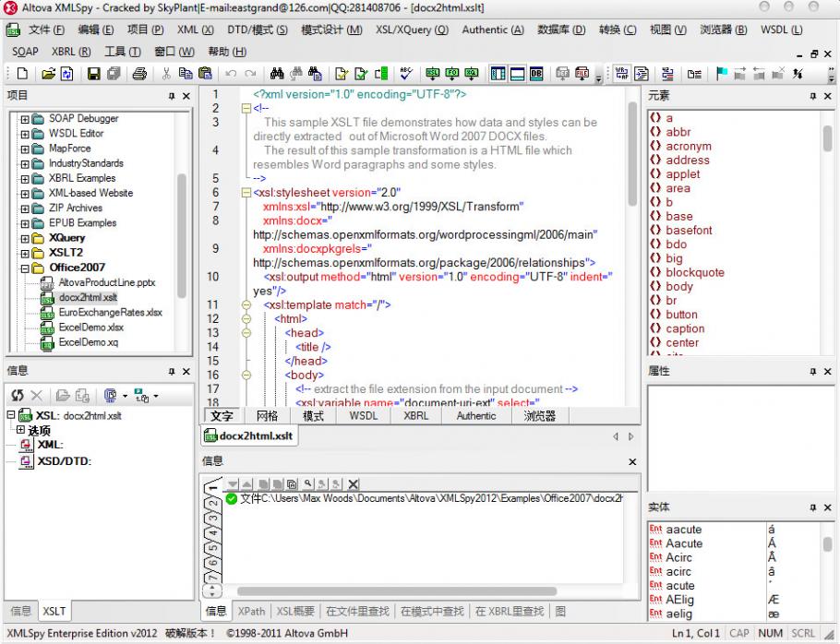Click the spell check ABC icon
Viewport: 840px width, 644px height.
coord(405,74)
